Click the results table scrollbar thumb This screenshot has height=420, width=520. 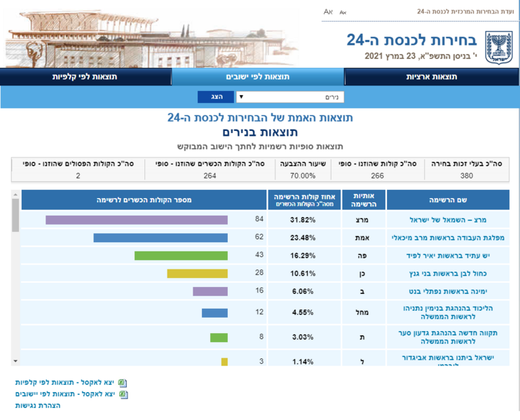(15, 216)
